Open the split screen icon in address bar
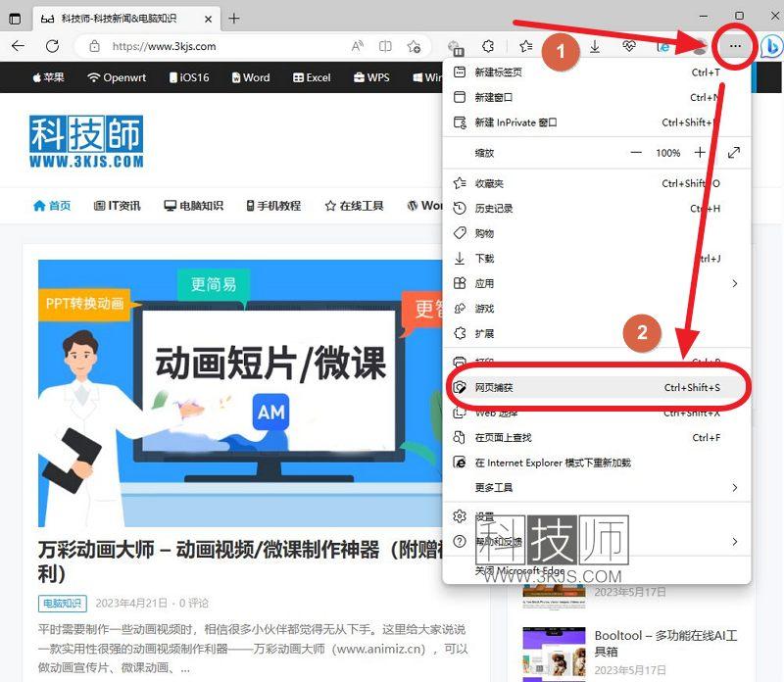Viewport: 784px width, 682px height. tap(385, 46)
